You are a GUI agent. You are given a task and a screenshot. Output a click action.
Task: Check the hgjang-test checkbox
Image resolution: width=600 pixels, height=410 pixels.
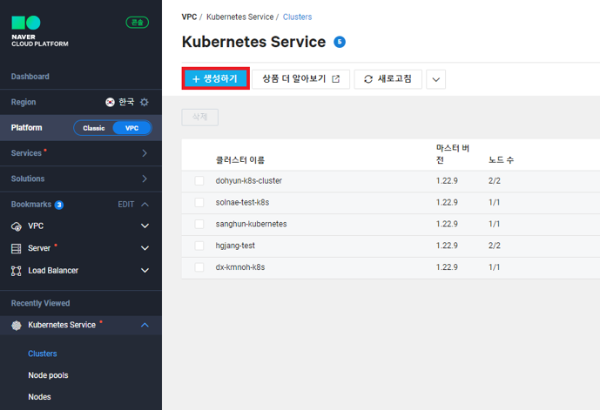199,245
